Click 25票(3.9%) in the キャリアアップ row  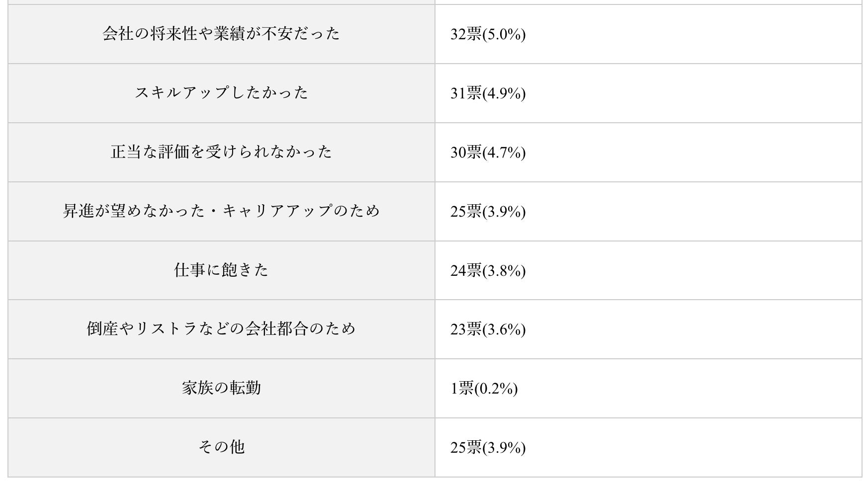488,212
